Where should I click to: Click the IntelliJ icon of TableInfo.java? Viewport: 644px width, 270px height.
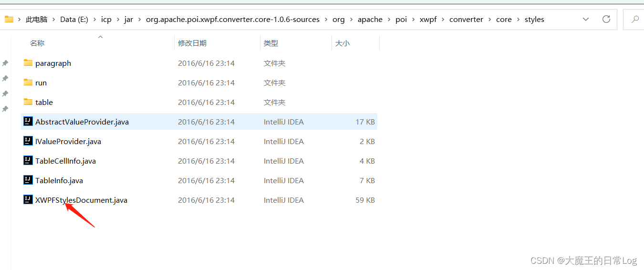point(28,180)
